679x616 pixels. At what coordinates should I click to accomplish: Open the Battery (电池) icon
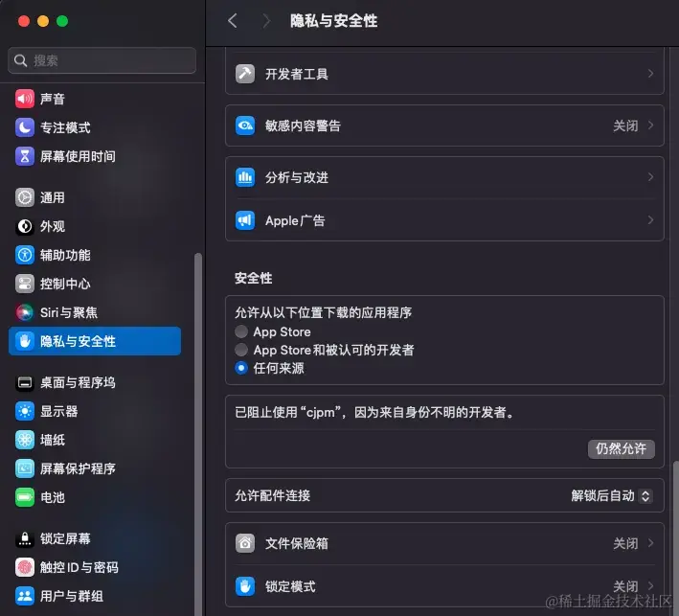25,497
